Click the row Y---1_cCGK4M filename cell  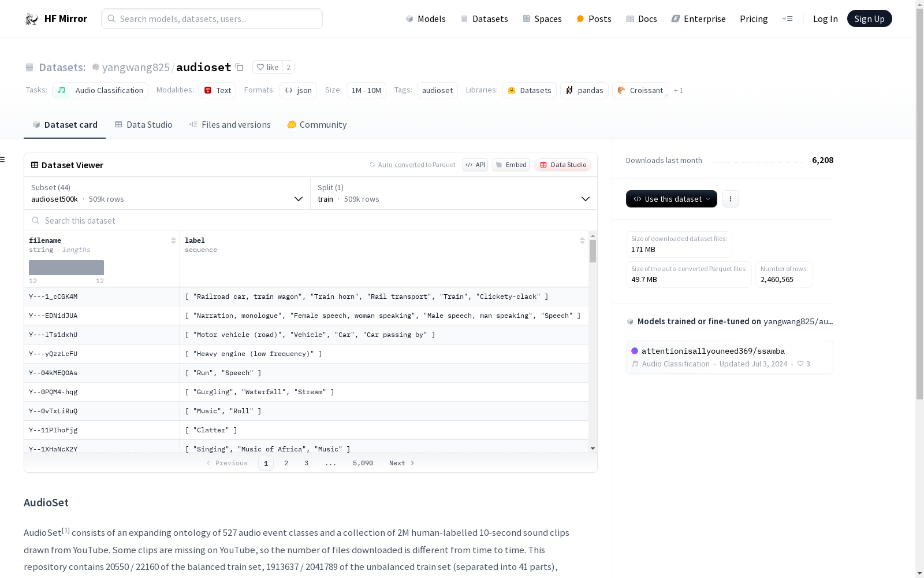(102, 297)
